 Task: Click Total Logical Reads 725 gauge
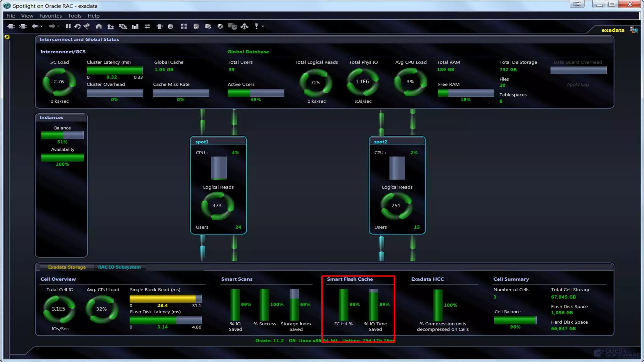point(316,83)
